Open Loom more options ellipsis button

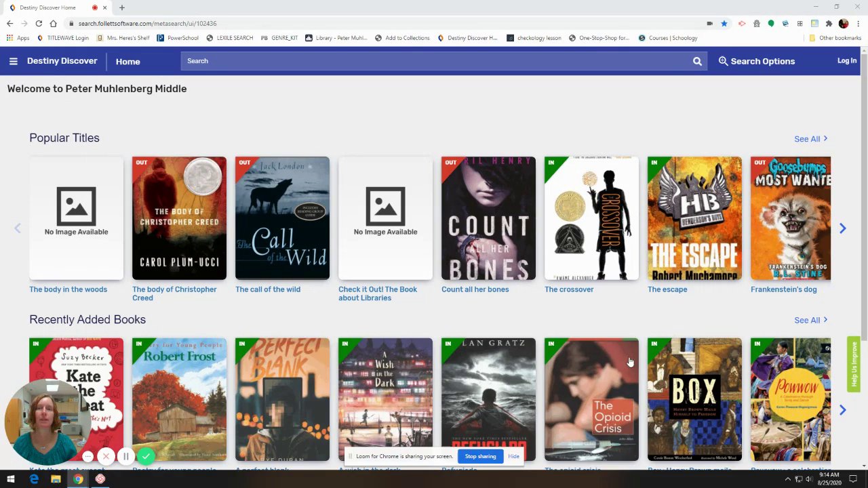87,457
